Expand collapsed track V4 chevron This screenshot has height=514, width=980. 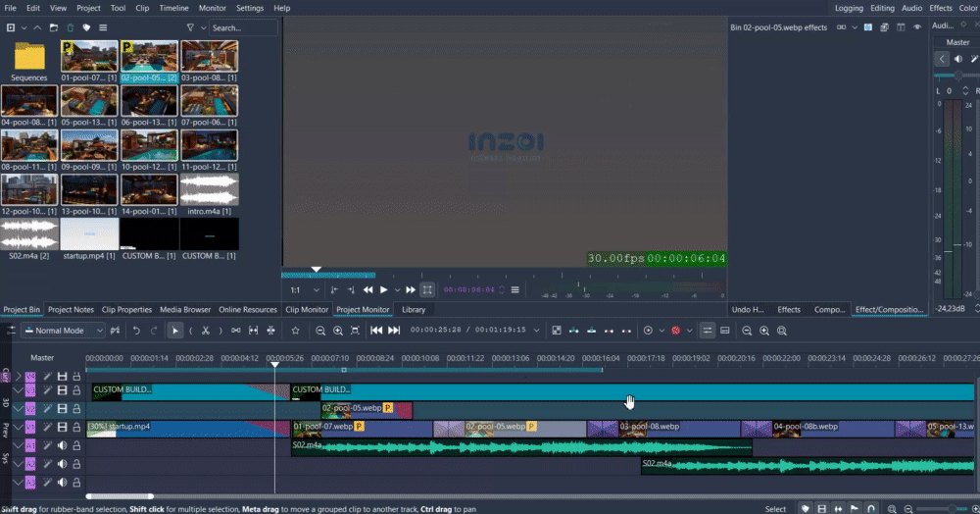(18, 377)
